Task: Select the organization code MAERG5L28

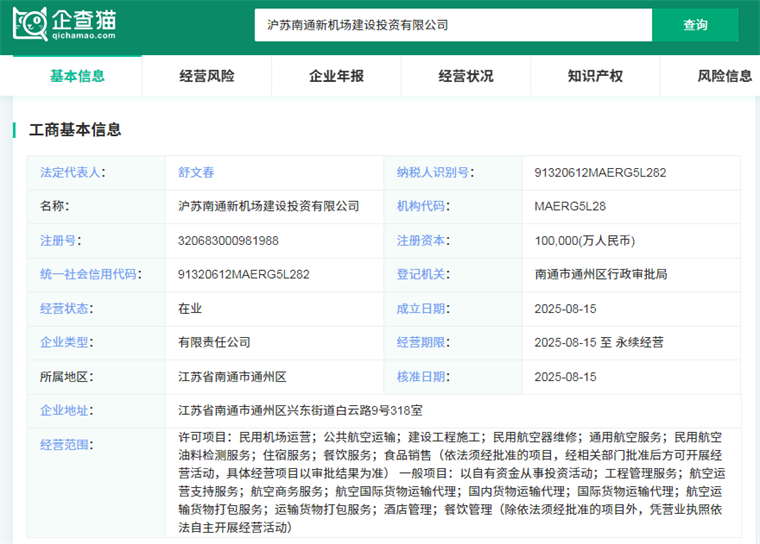Action: pyautogui.click(x=570, y=206)
